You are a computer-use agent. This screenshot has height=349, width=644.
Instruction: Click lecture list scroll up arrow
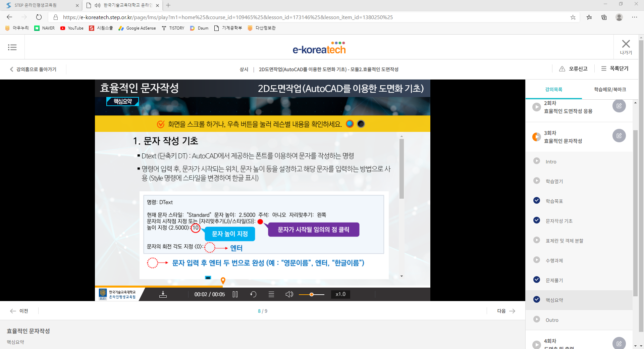pos(635,103)
